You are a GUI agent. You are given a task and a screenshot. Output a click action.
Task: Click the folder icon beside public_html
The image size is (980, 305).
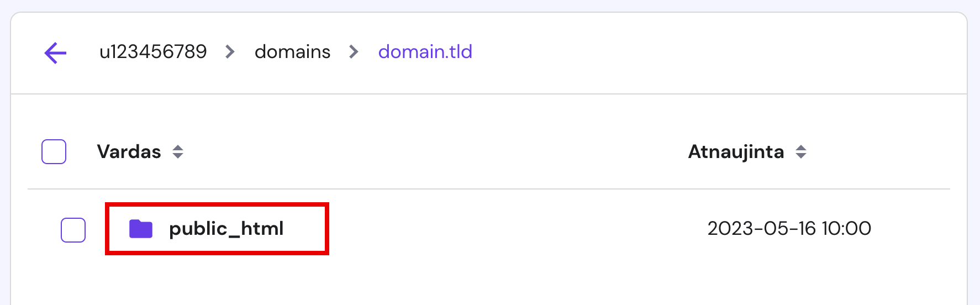141,229
